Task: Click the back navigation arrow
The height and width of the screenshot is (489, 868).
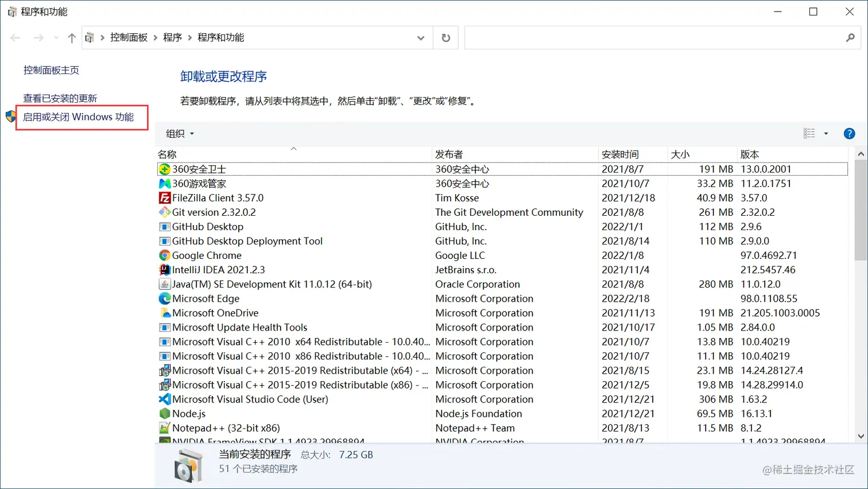Action: tap(15, 38)
